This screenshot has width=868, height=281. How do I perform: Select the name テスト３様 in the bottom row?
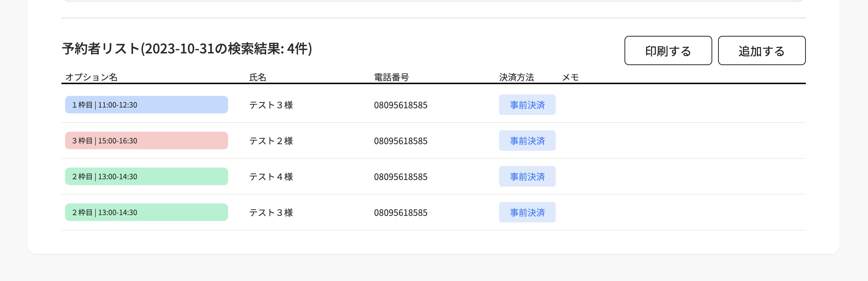tap(271, 213)
